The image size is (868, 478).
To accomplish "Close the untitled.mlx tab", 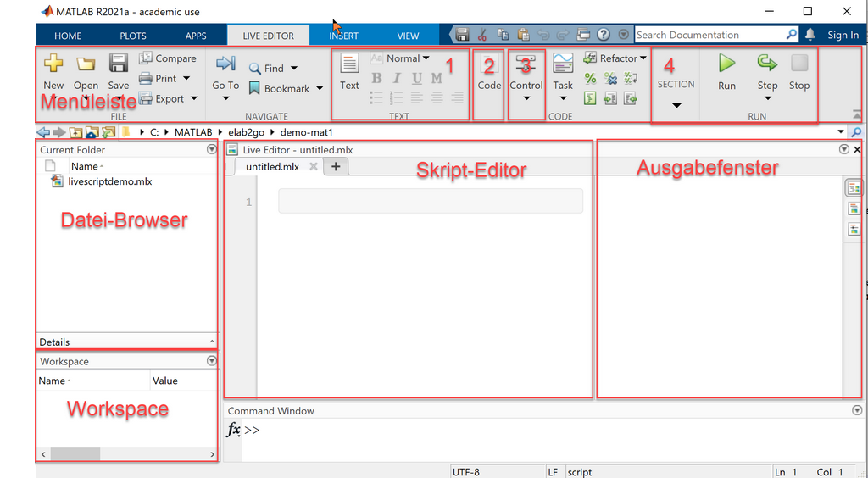I will pos(314,166).
